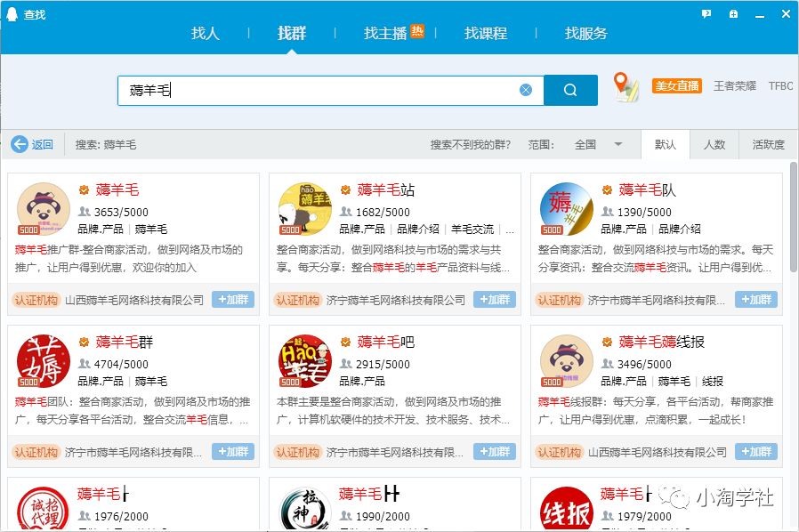The width and height of the screenshot is (799, 532).
Task: Click the 美女直播 hot tag
Action: 677,85
